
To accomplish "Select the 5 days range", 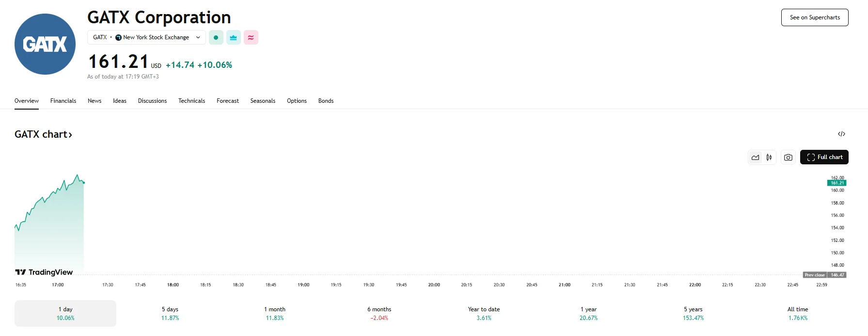I will click(x=170, y=313).
